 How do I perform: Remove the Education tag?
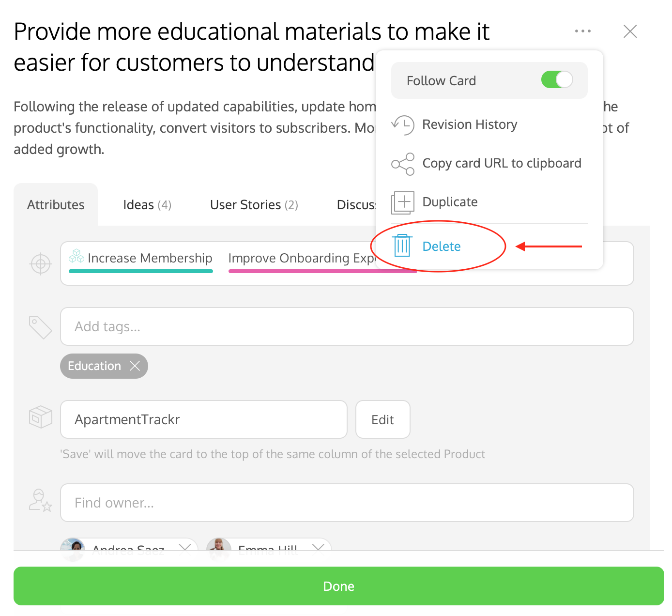135,366
